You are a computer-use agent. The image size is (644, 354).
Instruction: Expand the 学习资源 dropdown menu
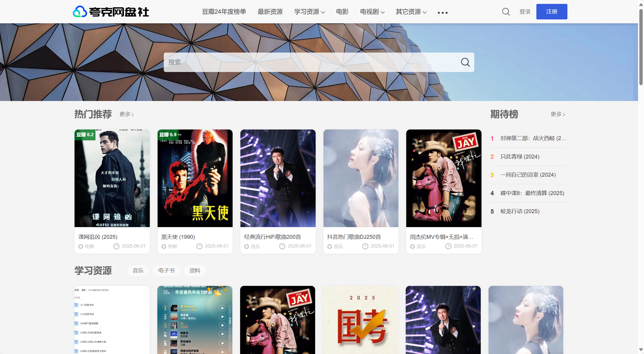tap(309, 12)
